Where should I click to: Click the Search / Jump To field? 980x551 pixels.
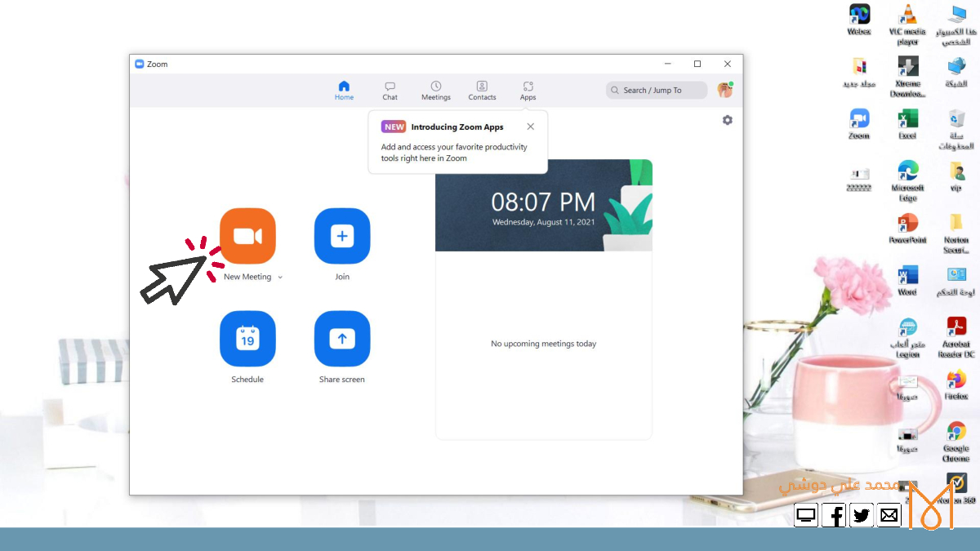[x=657, y=90]
